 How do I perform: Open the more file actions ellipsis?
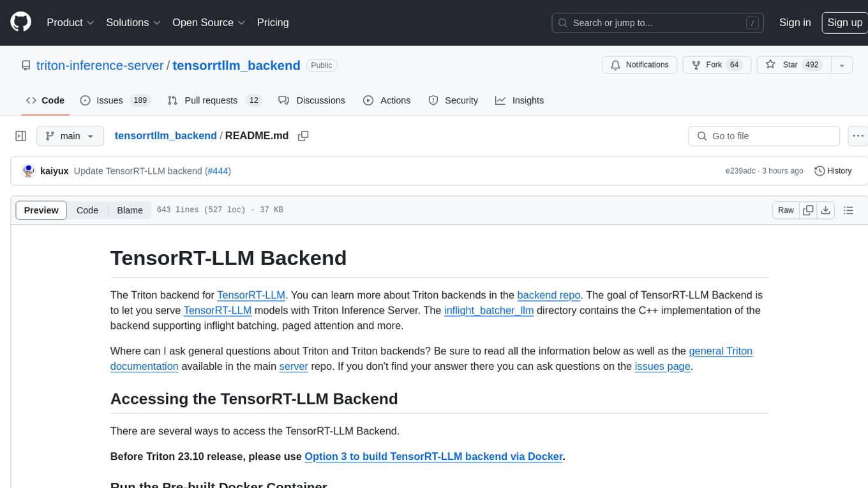tap(858, 136)
